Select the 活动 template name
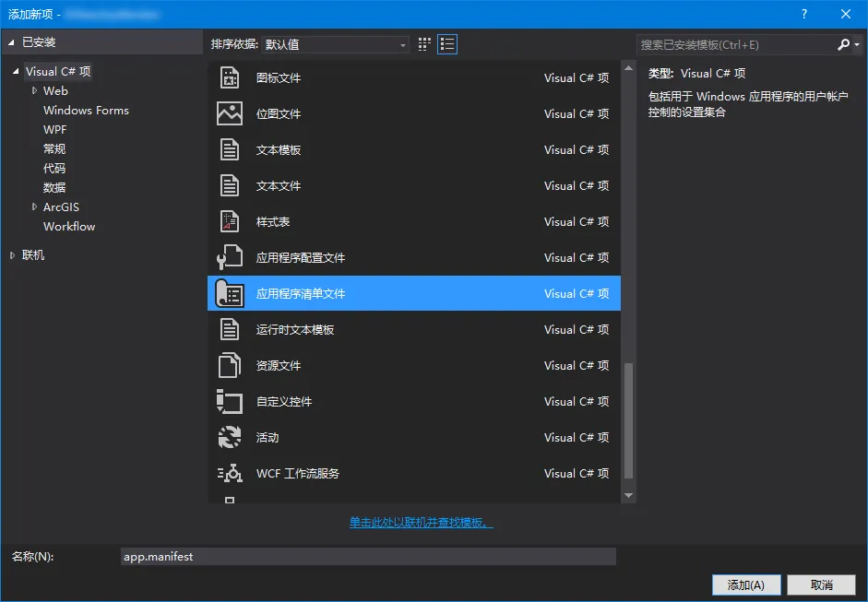The height and width of the screenshot is (602, 868). (x=268, y=438)
